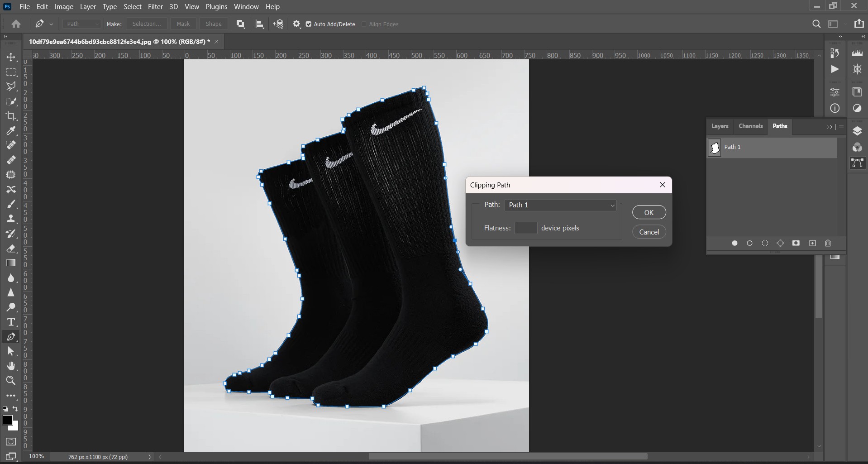Open the Pen tool preset picker arrow
868x464 pixels.
(51, 24)
